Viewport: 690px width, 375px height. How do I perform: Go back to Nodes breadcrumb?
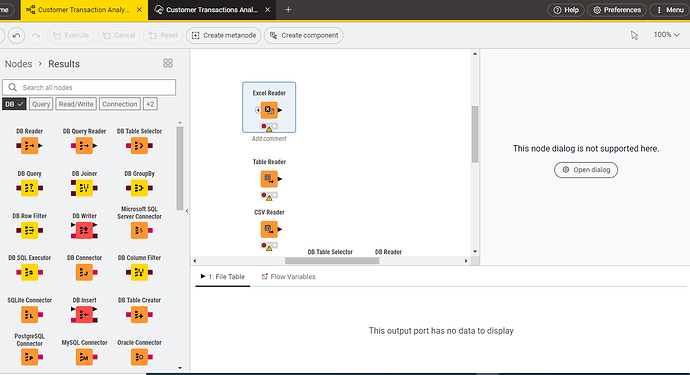coord(18,64)
